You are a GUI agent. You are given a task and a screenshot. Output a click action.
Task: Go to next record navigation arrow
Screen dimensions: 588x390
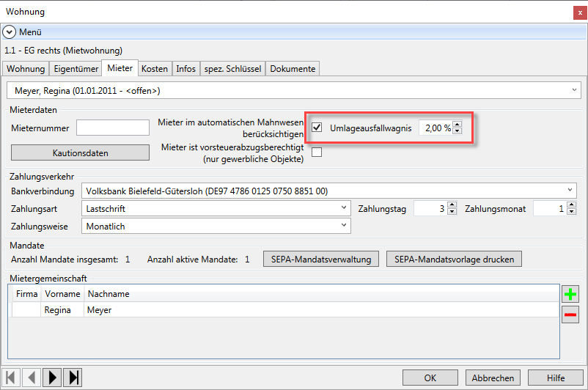click(x=53, y=378)
